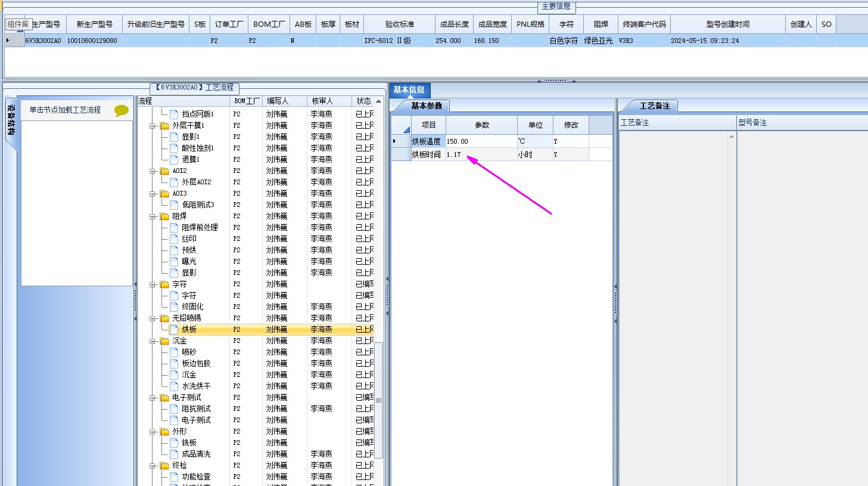Click the document icon beside 终固化
The width and height of the screenshot is (868, 486).
coord(174,307)
